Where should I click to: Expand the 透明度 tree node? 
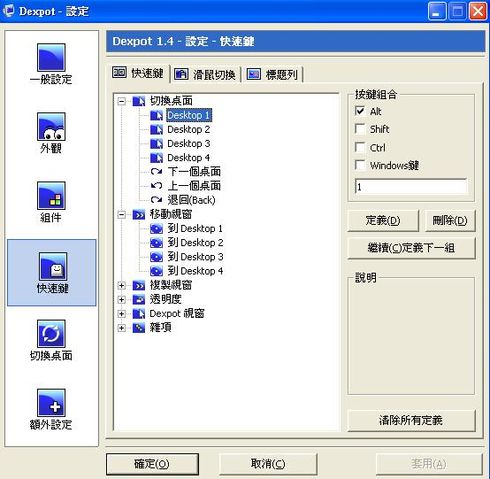point(122,299)
